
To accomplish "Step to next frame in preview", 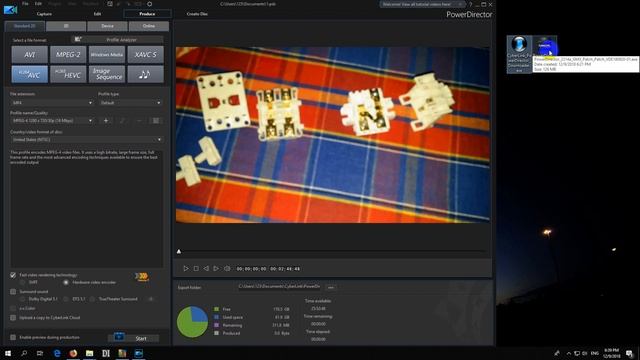I will tap(216, 269).
